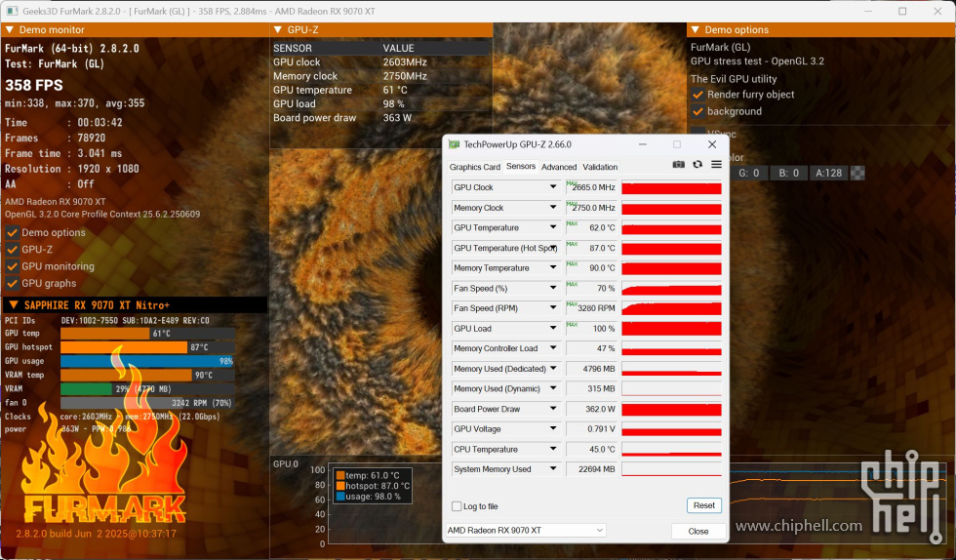The width and height of the screenshot is (956, 560).
Task: Uncheck the background option
Action: tap(698, 111)
